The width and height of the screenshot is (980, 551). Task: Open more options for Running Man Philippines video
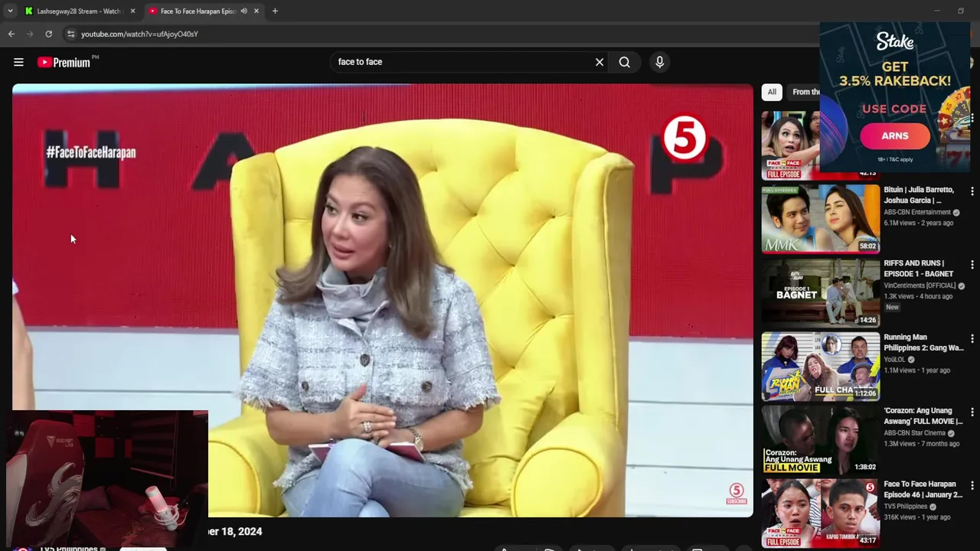(972, 338)
